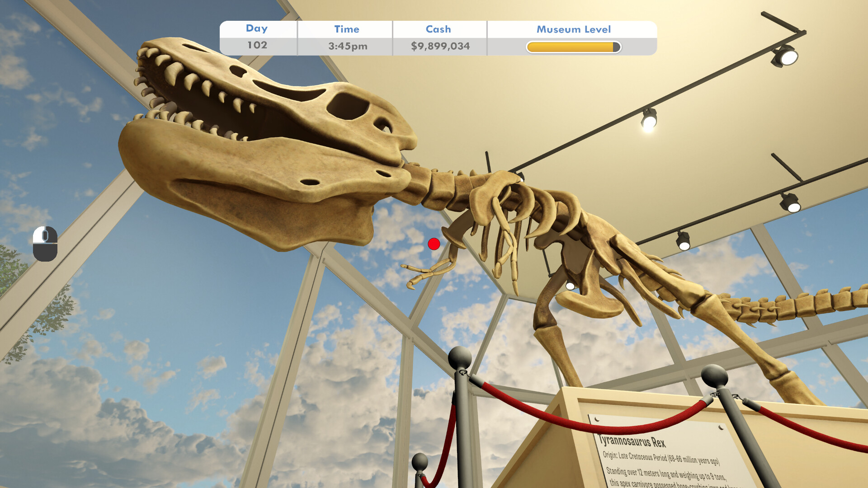
Task: Click the lit spotlight on the middle track
Action: click(x=649, y=121)
